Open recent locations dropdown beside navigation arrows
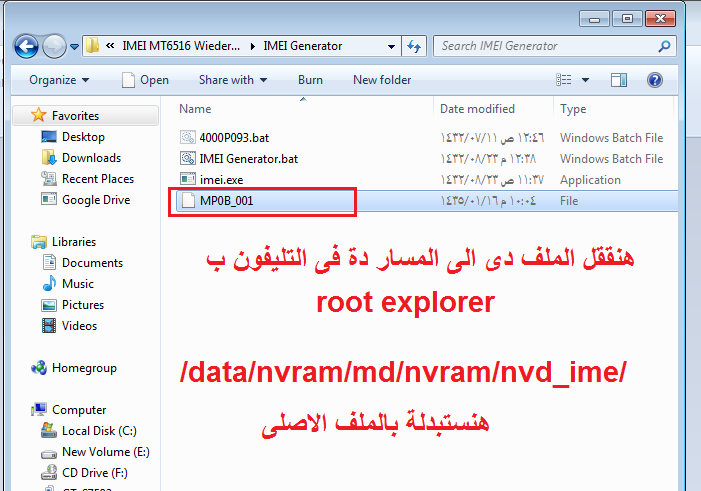701x491 pixels. tap(75, 47)
